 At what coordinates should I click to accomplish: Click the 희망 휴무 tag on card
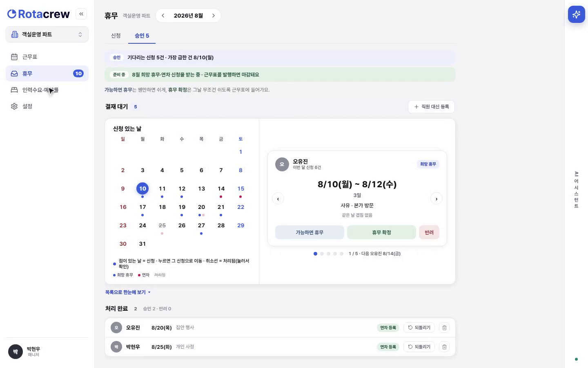coord(428,164)
